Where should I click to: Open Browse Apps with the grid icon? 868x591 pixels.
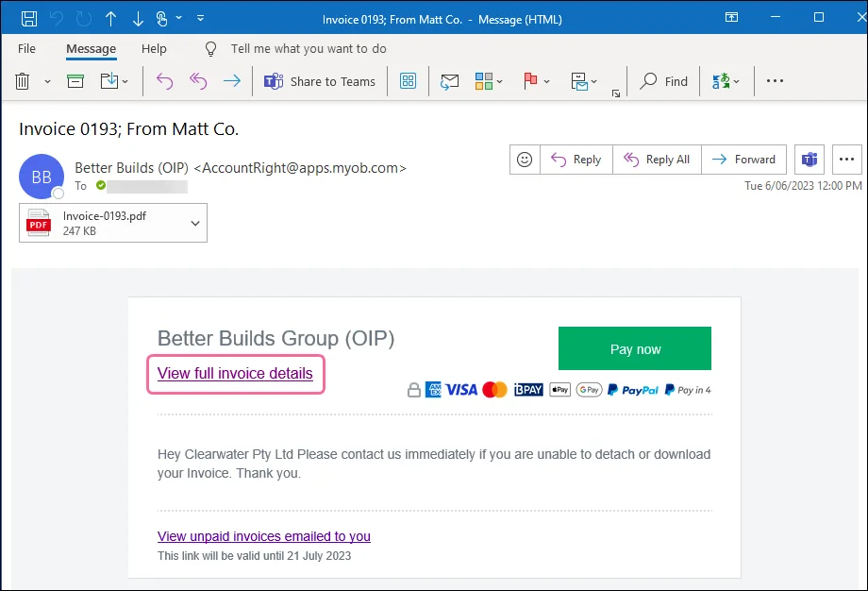click(408, 81)
